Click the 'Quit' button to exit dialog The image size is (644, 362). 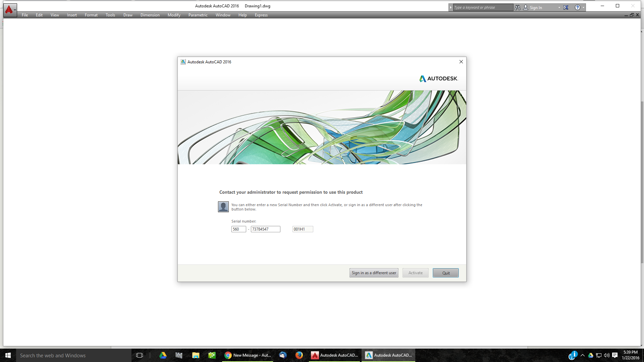pos(445,273)
